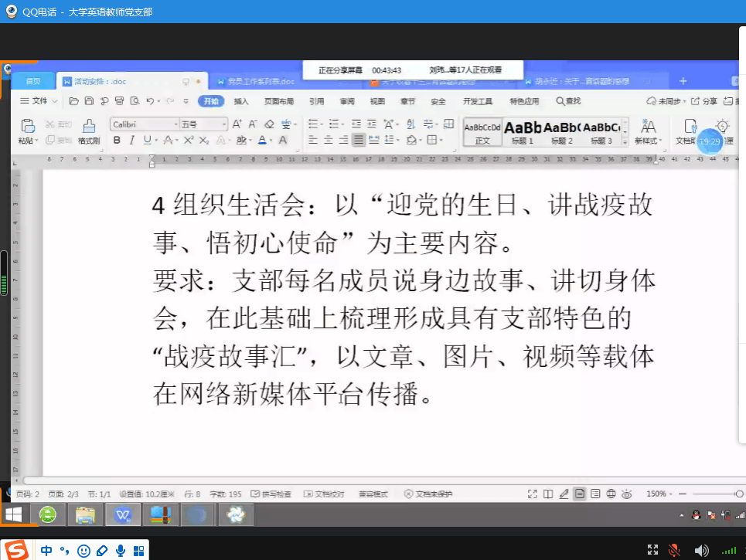746x560 pixels.
Task: Expand the styles gallery list
Action: click(625, 142)
